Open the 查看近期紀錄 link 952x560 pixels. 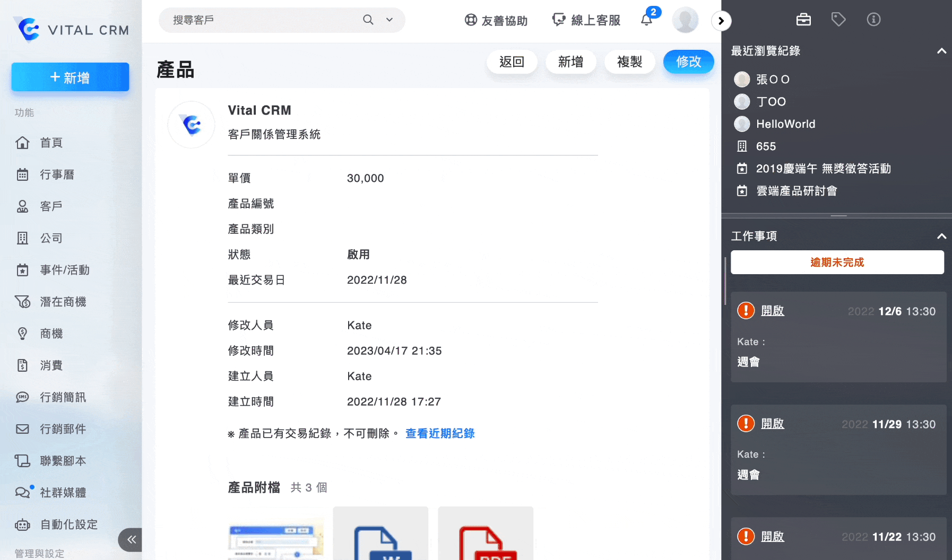(x=440, y=433)
